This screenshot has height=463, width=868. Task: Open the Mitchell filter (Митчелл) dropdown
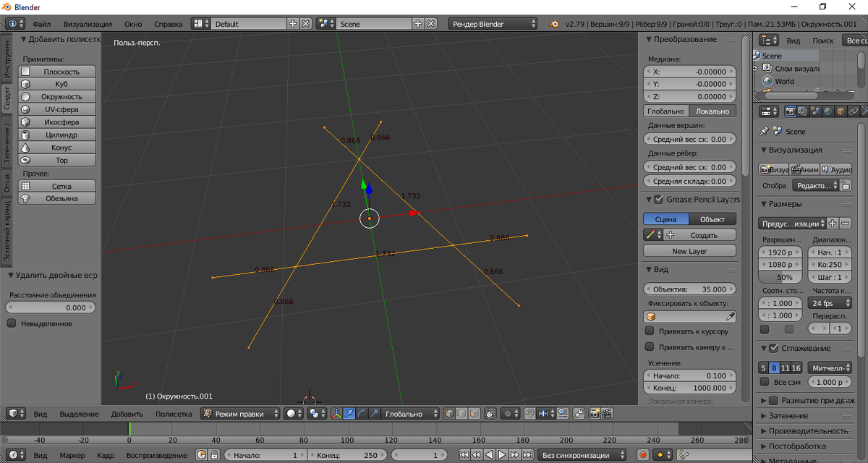tap(830, 368)
